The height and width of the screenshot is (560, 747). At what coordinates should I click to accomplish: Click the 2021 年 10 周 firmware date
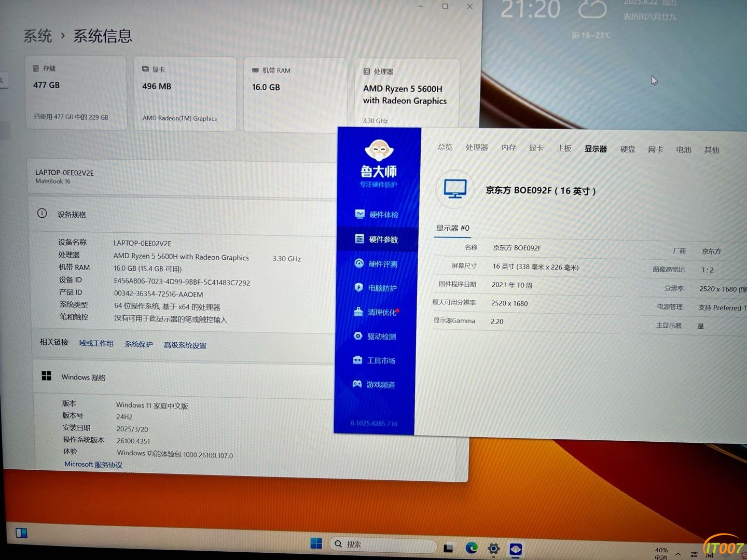pos(511,285)
